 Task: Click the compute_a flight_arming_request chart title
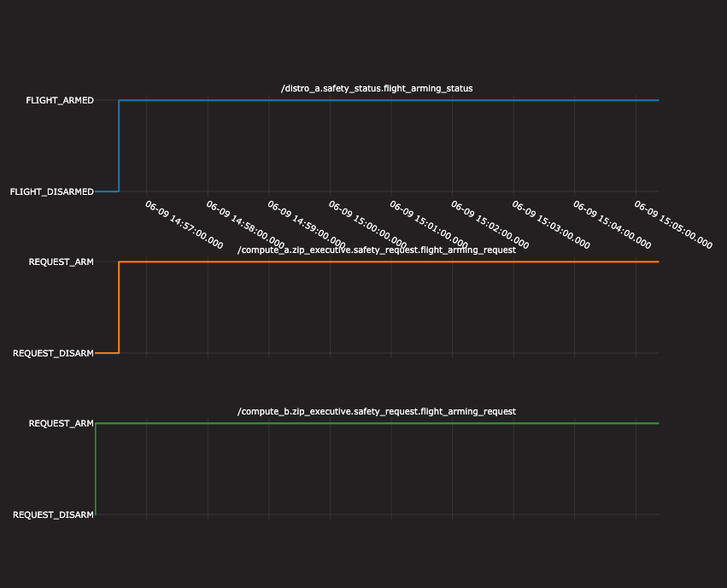click(x=377, y=250)
